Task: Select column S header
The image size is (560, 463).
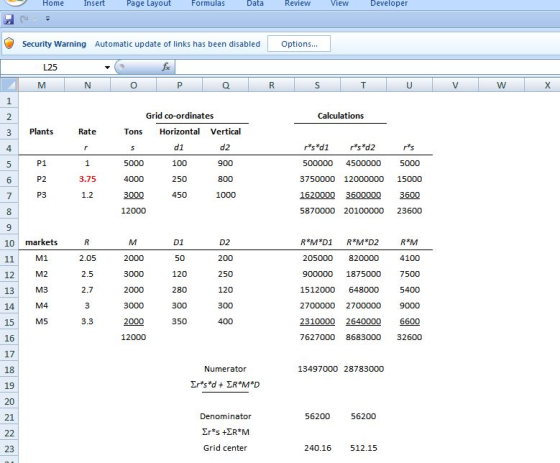Action: (317, 85)
